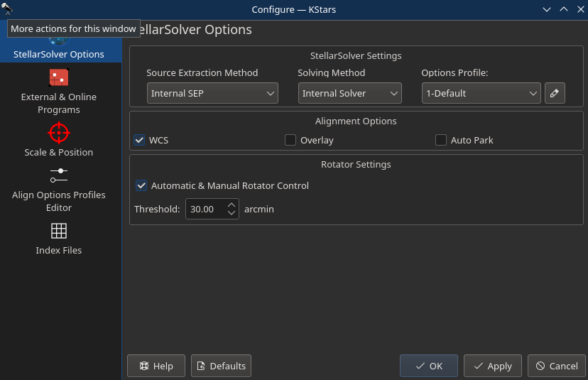Minimize the Configure window
588x380 pixels.
click(x=547, y=9)
